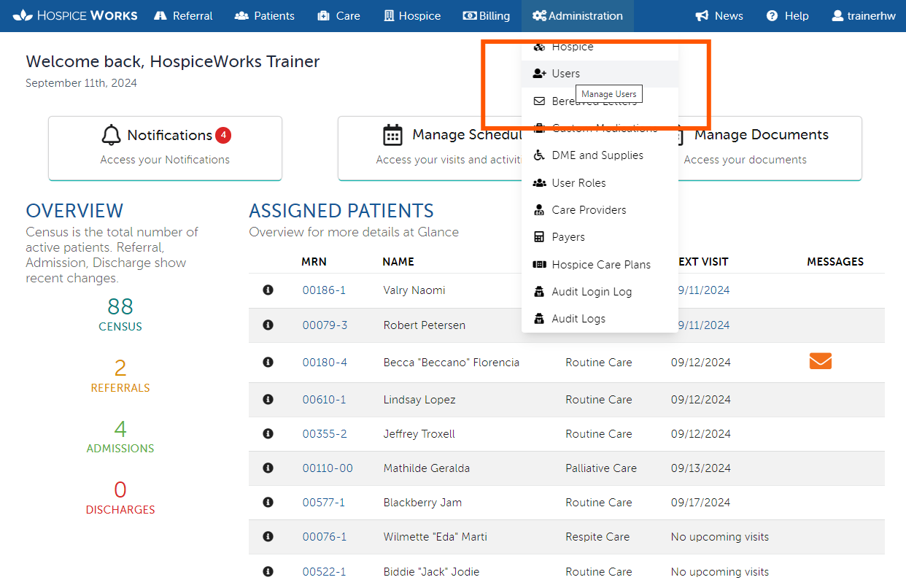Image resolution: width=906 pixels, height=588 pixels.
Task: Open the News page
Action: 719,15
